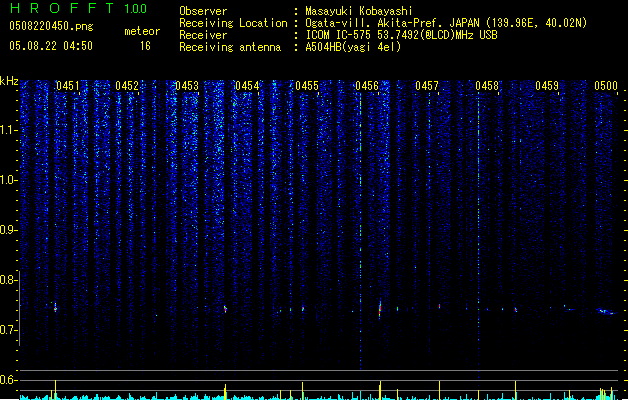
Task: Click the Observer label
Action: 203,11
